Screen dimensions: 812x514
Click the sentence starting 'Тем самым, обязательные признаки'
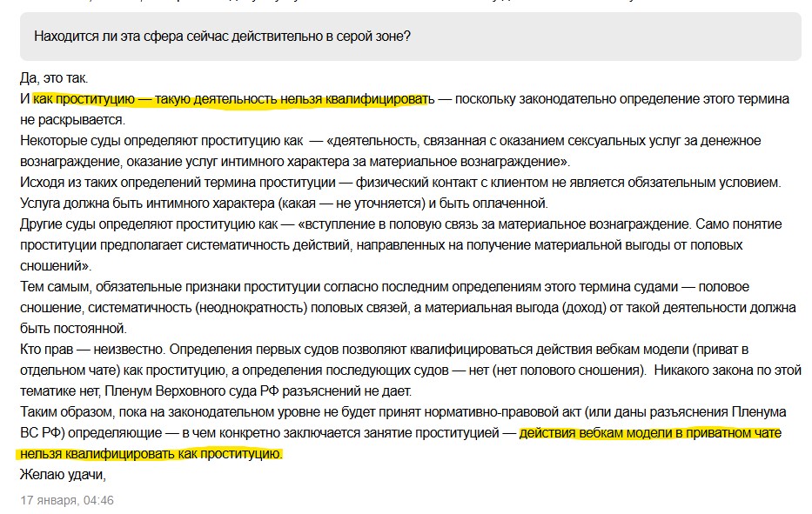coord(408,308)
